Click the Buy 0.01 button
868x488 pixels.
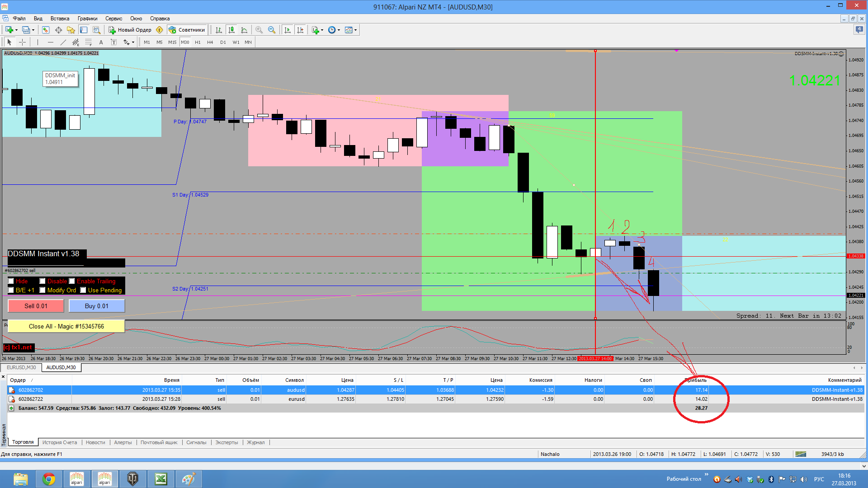pos(97,306)
